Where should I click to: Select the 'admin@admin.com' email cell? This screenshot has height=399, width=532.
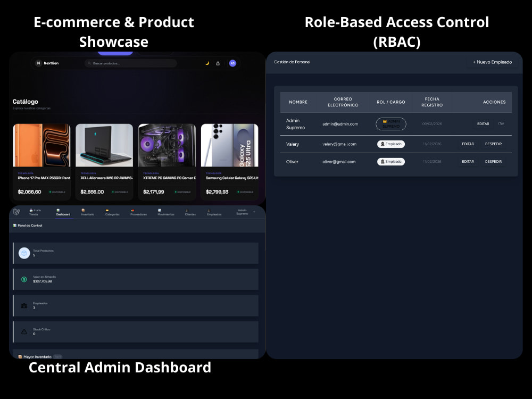click(340, 124)
